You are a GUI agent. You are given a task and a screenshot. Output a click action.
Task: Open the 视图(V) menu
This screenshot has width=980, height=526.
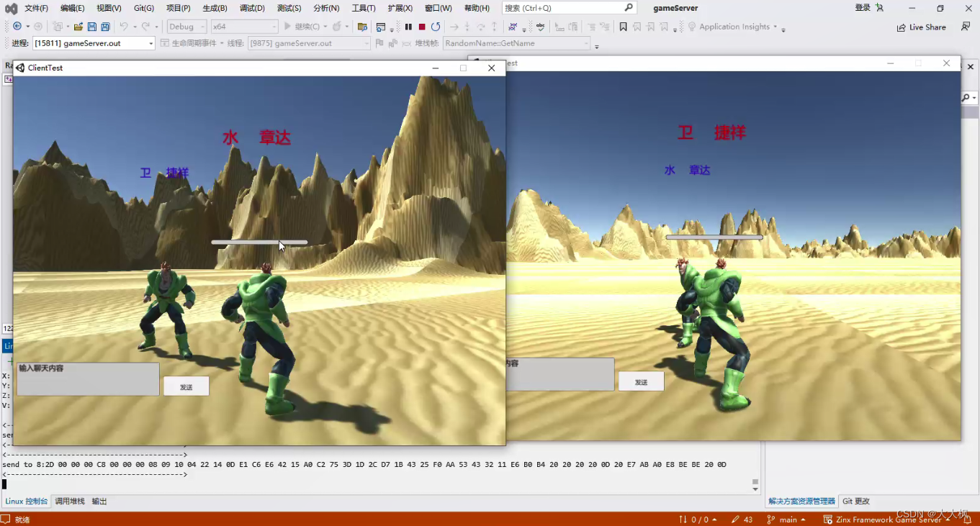click(109, 9)
